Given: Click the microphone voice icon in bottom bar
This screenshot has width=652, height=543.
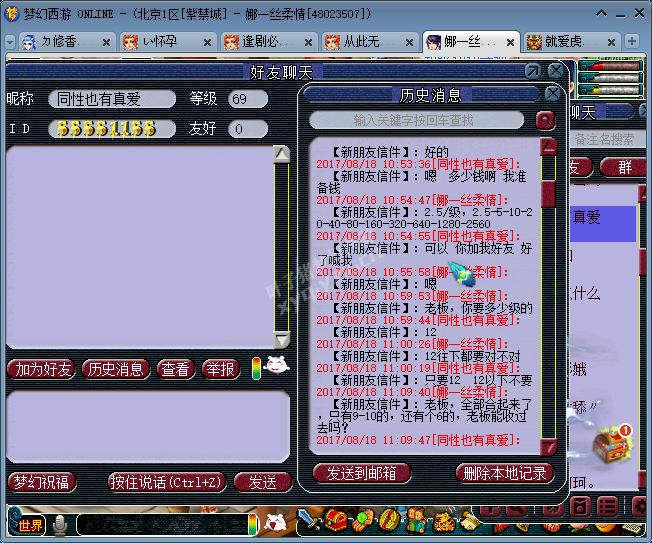Looking at the screenshot, I should click(60, 525).
